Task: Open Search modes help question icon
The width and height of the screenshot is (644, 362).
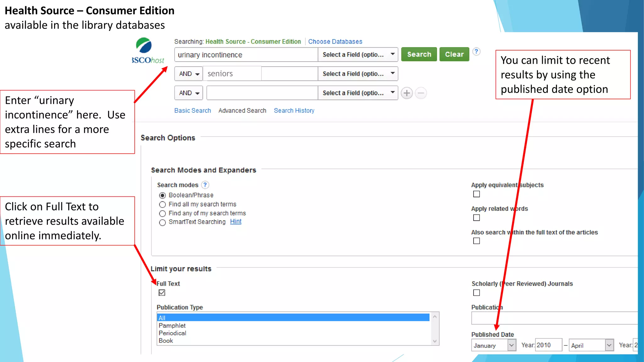Action: pyautogui.click(x=205, y=185)
